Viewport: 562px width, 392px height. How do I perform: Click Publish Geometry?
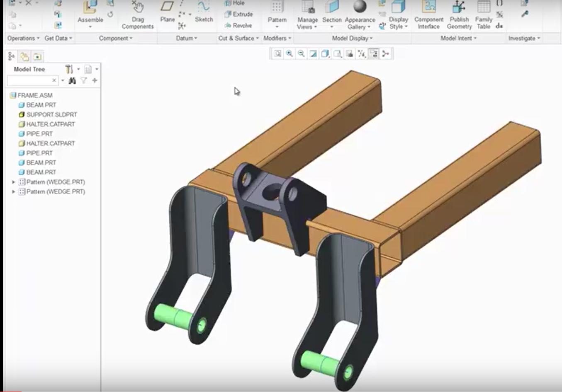coord(459,15)
